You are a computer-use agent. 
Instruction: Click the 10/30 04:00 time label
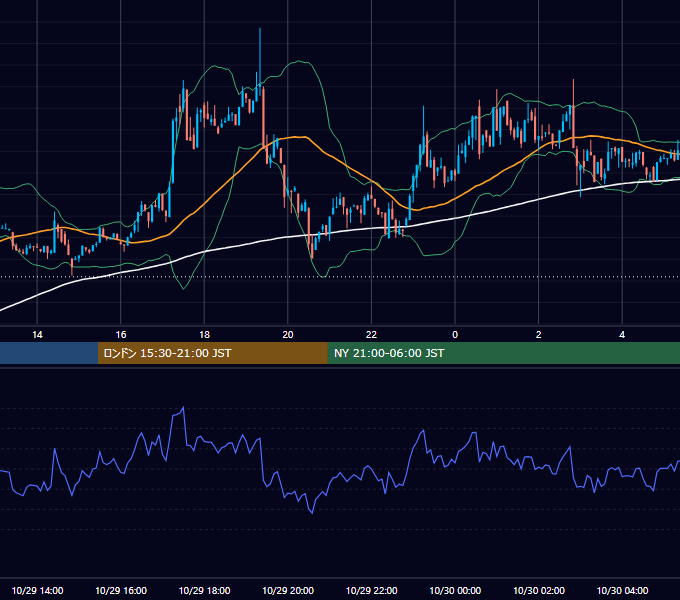point(622,590)
